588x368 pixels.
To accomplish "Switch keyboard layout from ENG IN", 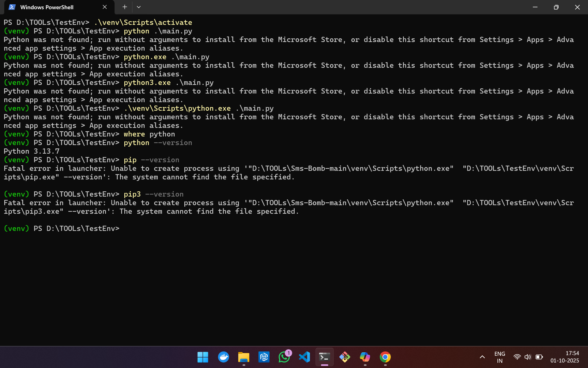I will pos(500,357).
